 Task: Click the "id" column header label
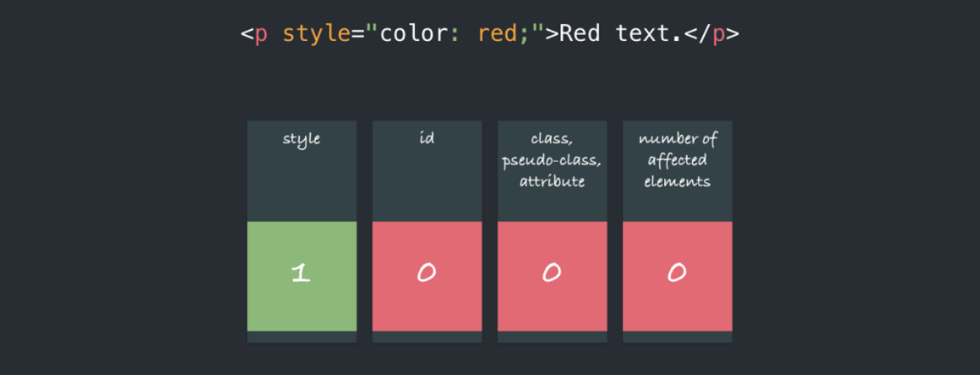pyautogui.click(x=427, y=139)
